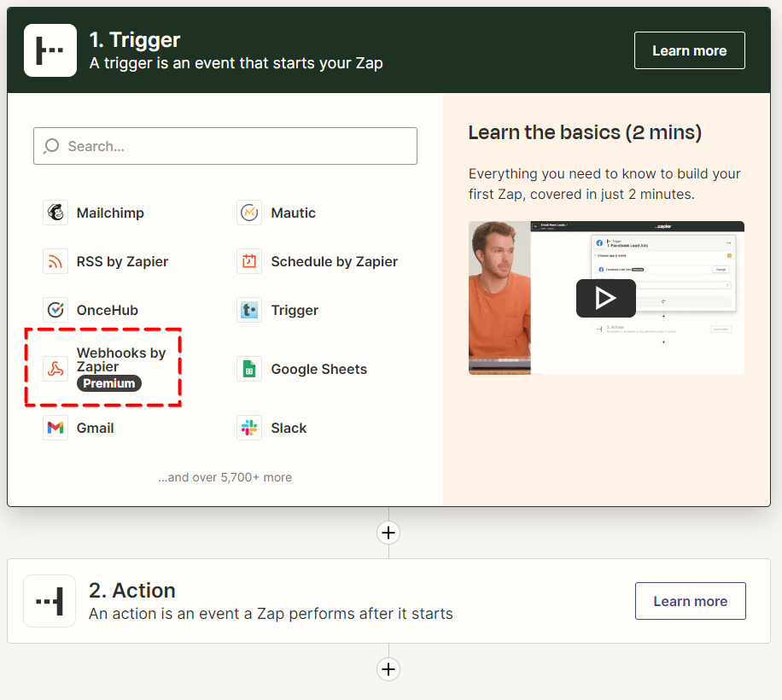The image size is (782, 700).
Task: Select the Mailchimp app icon
Action: 55,213
